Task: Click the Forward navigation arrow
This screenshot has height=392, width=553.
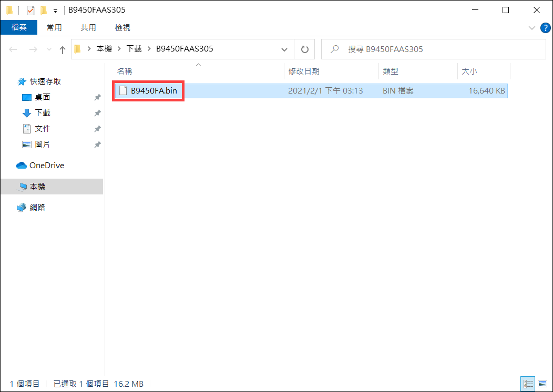Action: tap(33, 49)
